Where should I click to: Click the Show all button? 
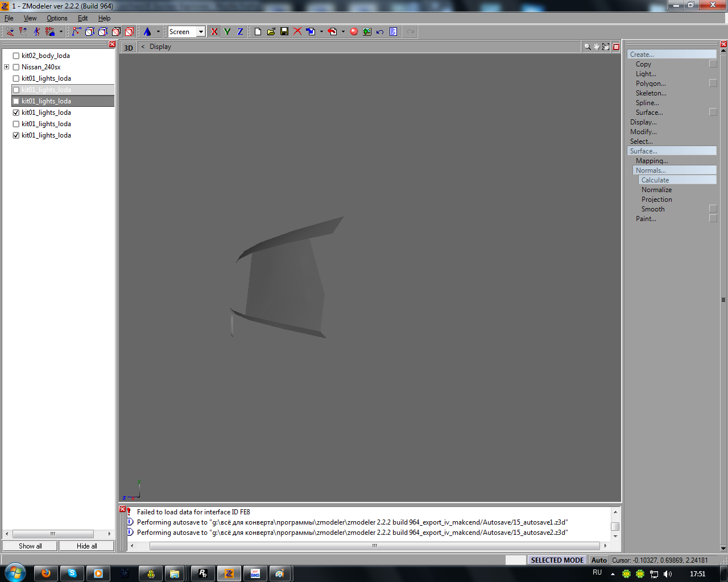click(x=30, y=546)
